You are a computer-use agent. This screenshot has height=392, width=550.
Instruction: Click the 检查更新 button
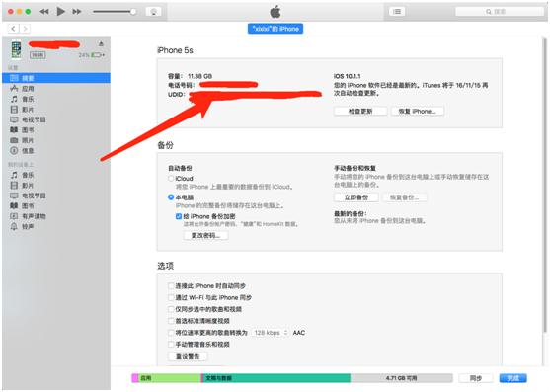[x=360, y=112]
